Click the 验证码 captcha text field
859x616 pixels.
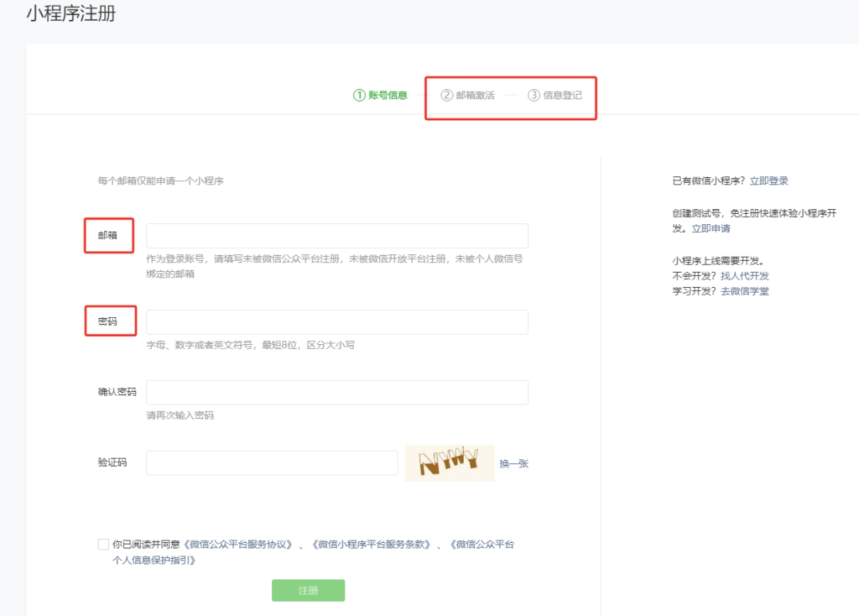pos(272,463)
